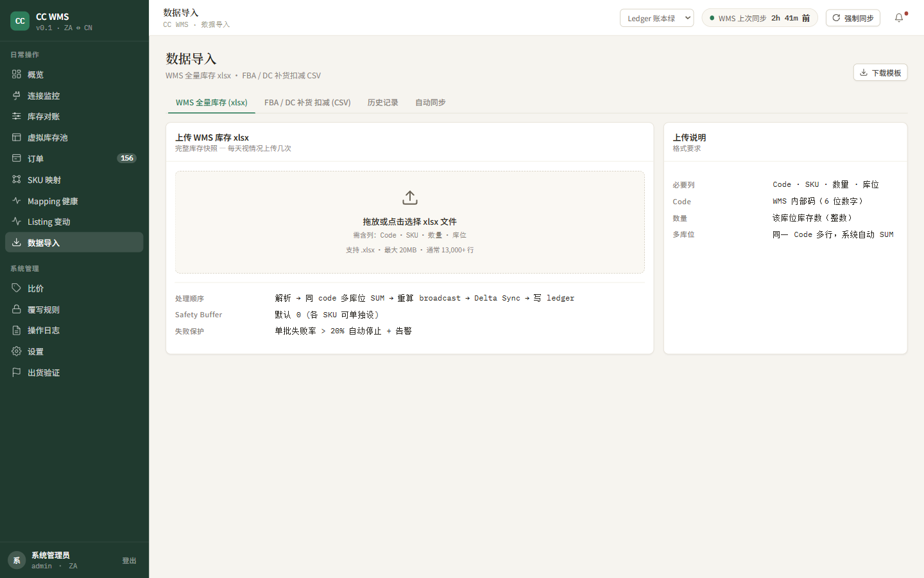Click the xlsx file drop zone area
The image size is (924, 578).
[x=410, y=222]
